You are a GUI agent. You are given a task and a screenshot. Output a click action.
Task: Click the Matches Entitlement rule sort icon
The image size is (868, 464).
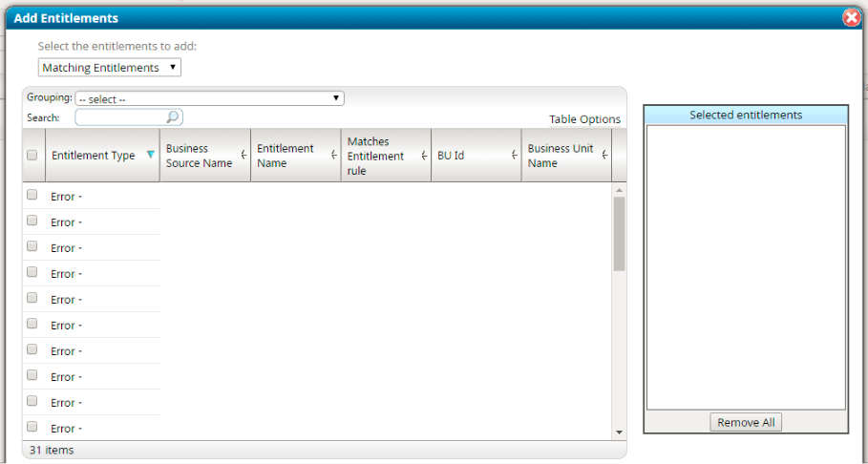point(424,156)
